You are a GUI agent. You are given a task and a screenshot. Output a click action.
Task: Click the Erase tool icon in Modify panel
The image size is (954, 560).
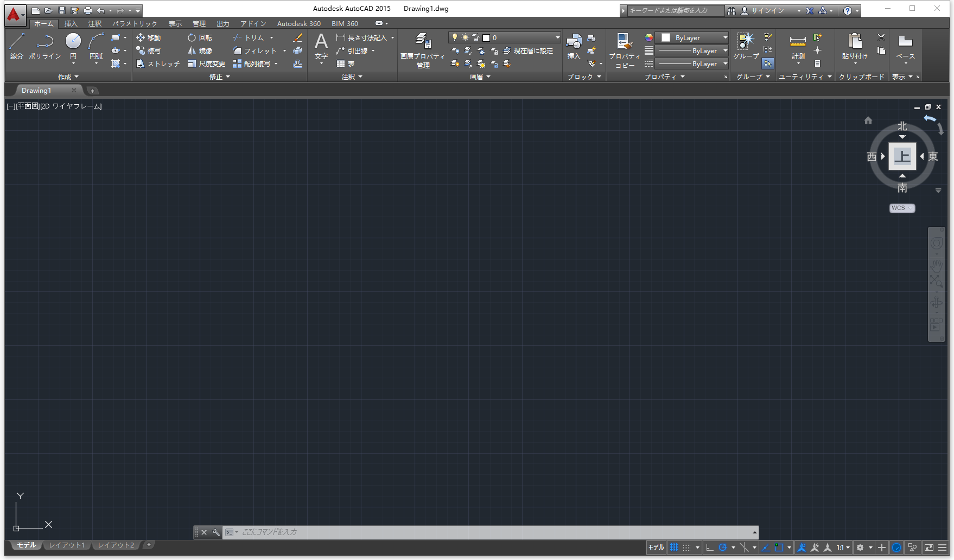pyautogui.click(x=297, y=37)
